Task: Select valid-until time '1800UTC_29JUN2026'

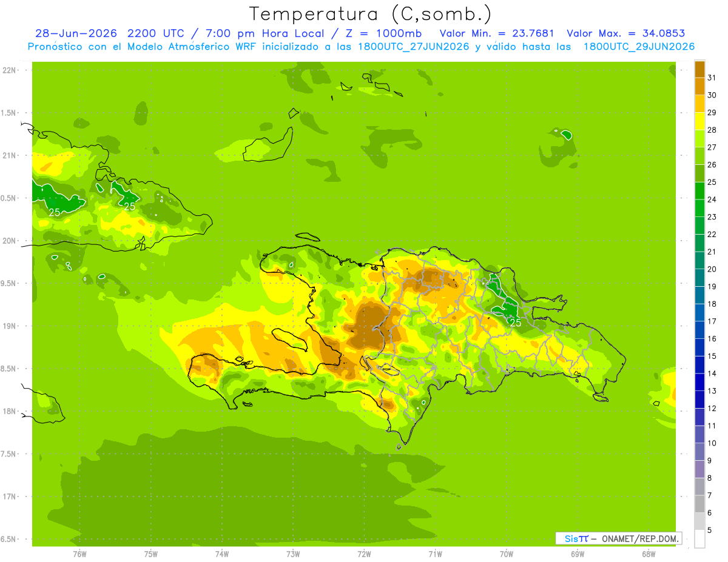Action: click(x=639, y=47)
